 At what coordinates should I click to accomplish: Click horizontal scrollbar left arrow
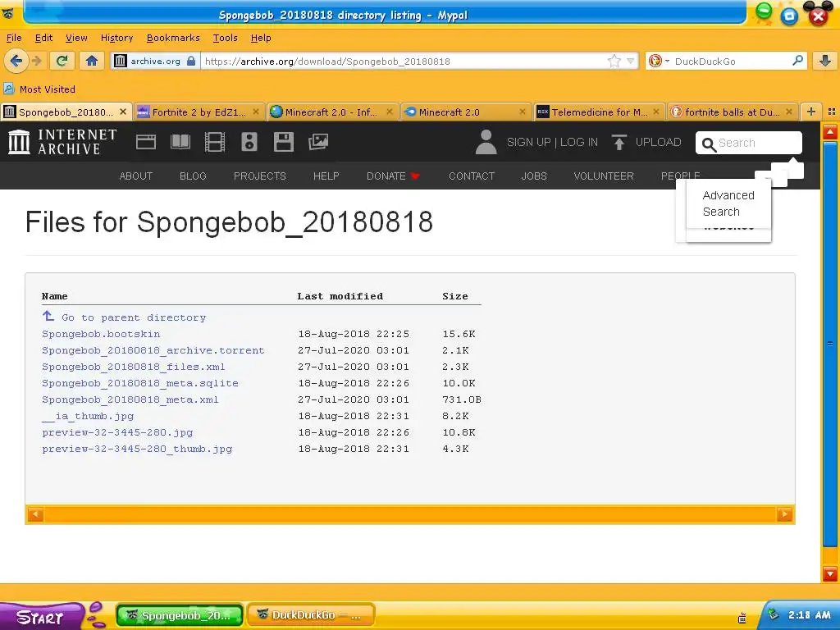(x=35, y=514)
